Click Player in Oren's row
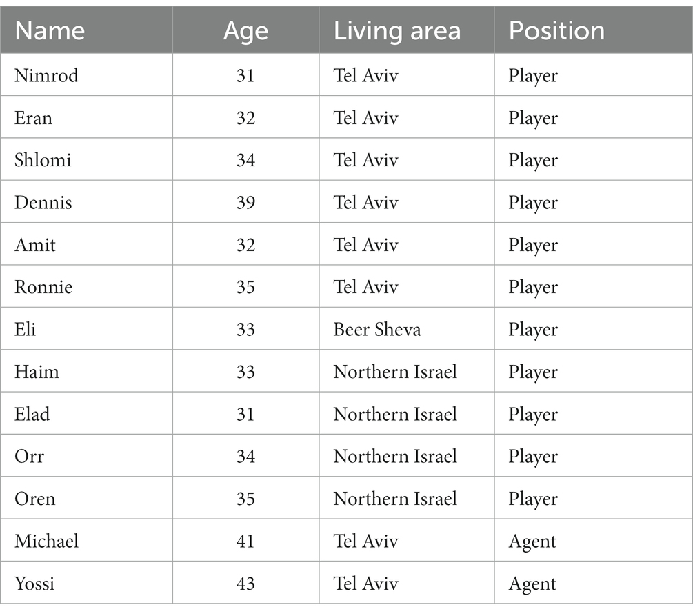The height and width of the screenshot is (616, 693). pyautogui.click(x=533, y=499)
